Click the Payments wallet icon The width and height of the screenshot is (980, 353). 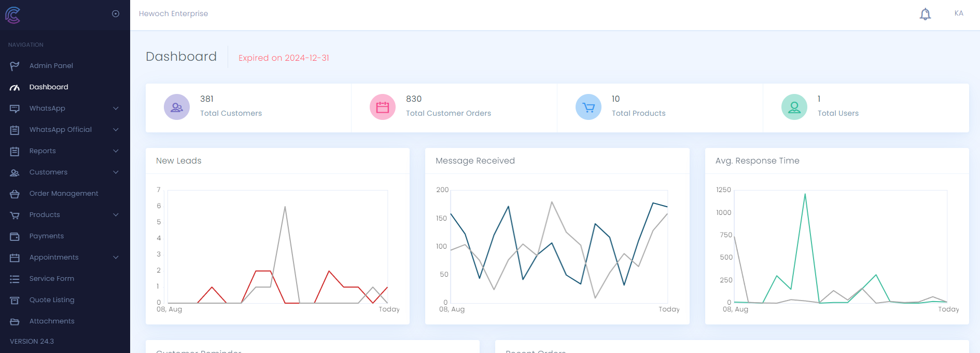15,236
